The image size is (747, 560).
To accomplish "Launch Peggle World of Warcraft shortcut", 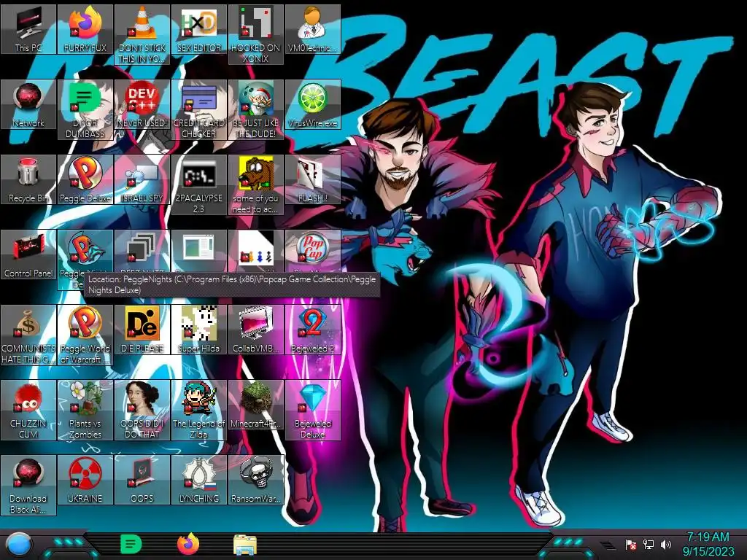I will (x=85, y=335).
